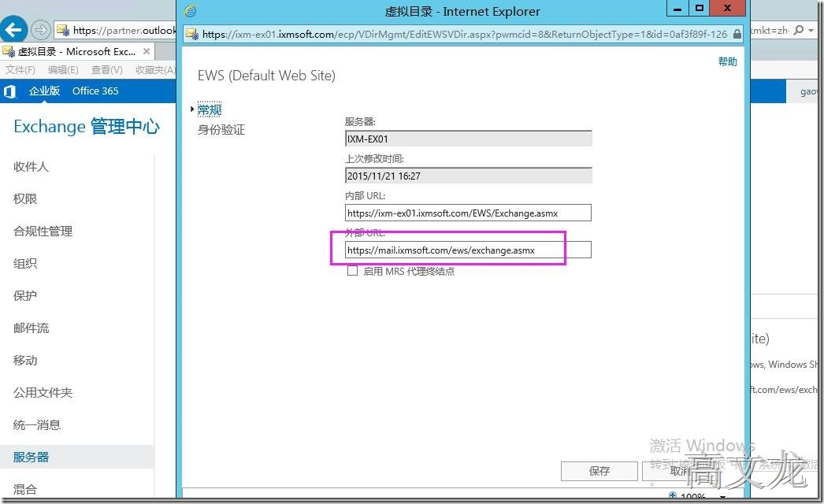Open 合规性管理 in the left navigation
This screenshot has width=824, height=504.
[x=43, y=232]
